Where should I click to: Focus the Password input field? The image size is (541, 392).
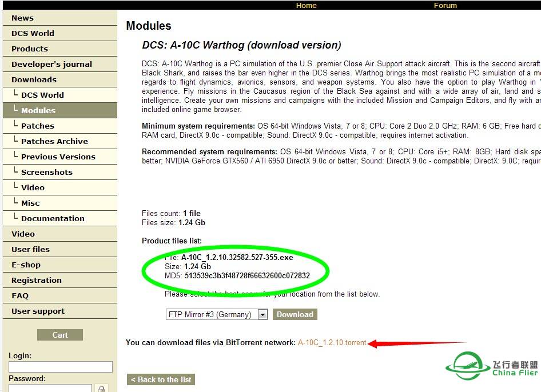click(50, 388)
